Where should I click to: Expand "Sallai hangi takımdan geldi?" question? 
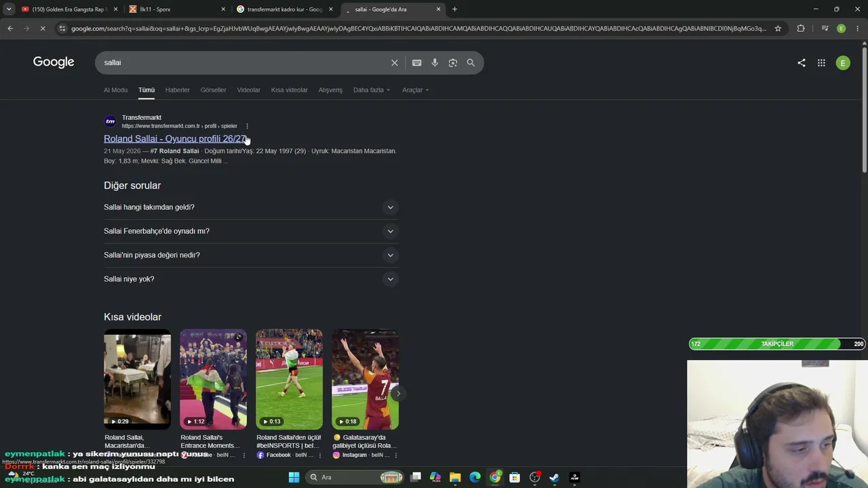point(251,207)
